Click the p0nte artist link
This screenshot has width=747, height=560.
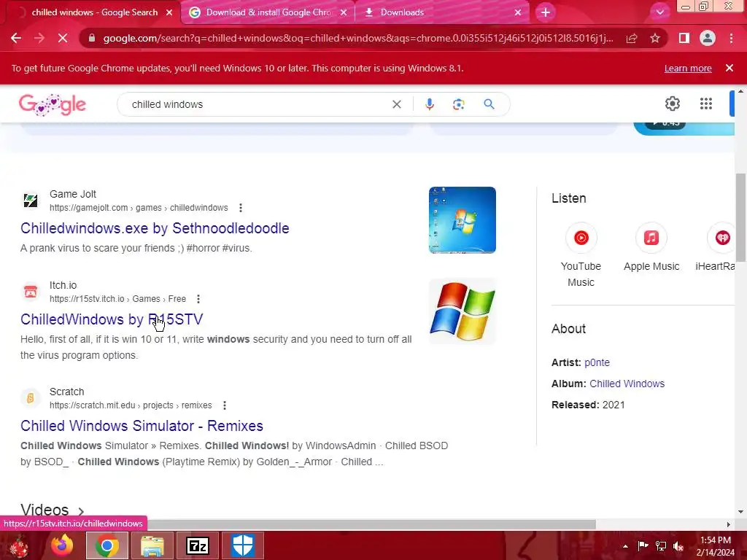597,362
